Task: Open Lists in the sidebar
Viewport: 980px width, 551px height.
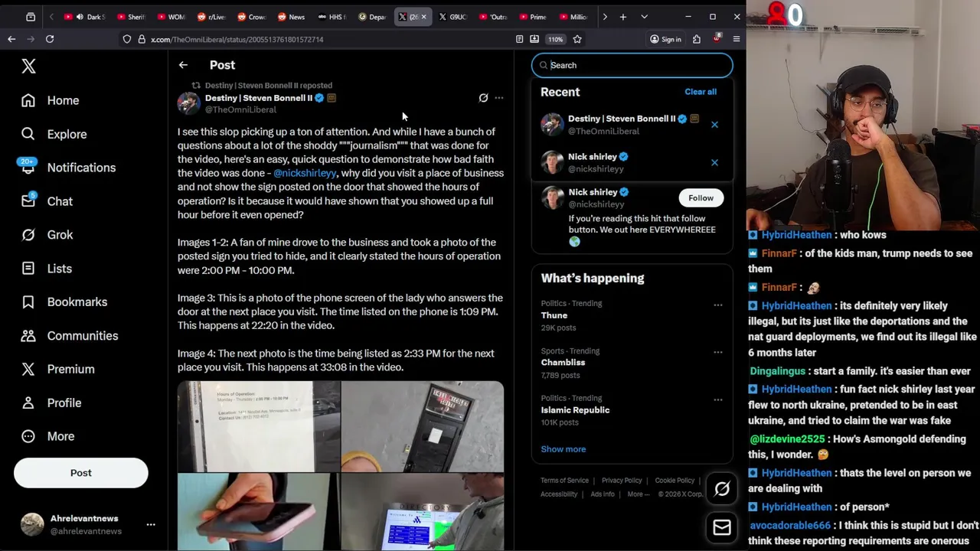Action: [47, 269]
